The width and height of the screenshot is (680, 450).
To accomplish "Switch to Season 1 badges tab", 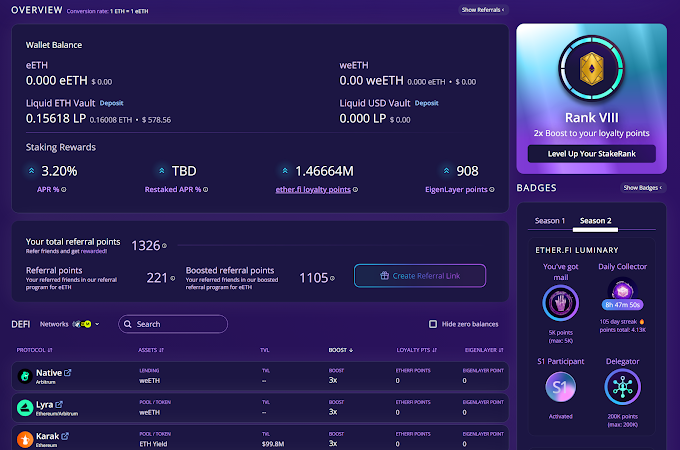I will click(x=549, y=221).
